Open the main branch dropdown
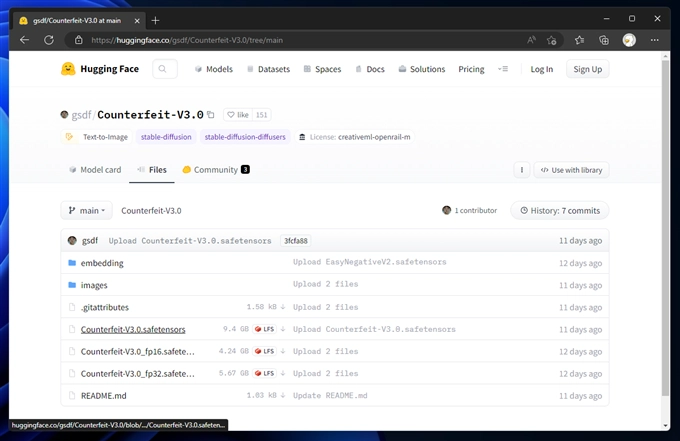This screenshot has height=441, width=680. click(x=86, y=210)
